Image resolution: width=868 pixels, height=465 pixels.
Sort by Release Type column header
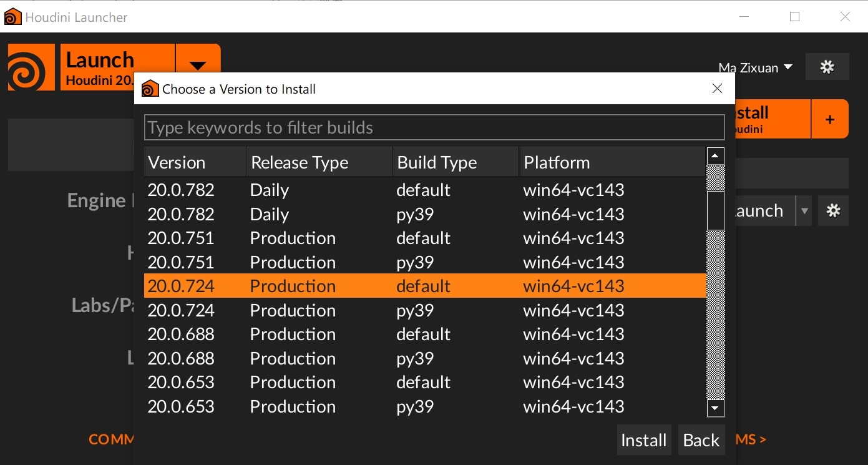(319, 162)
